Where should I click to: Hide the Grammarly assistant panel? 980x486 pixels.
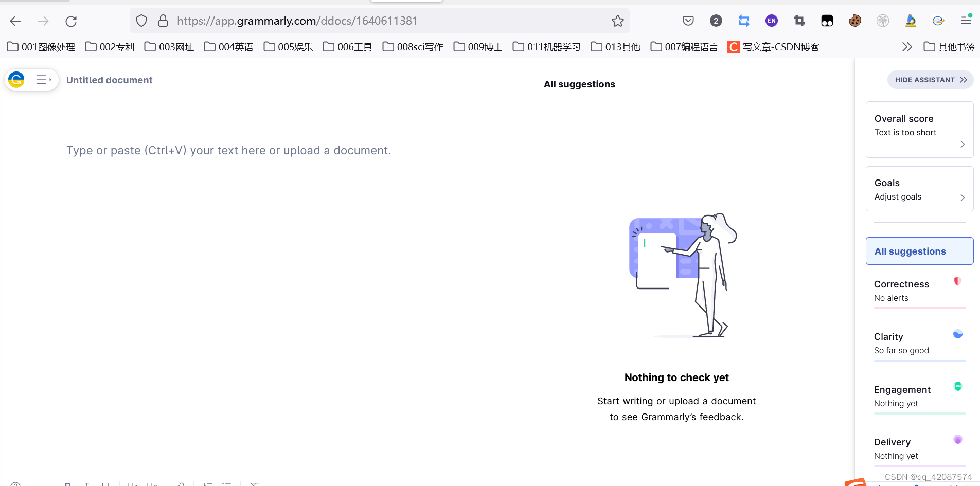tap(930, 80)
